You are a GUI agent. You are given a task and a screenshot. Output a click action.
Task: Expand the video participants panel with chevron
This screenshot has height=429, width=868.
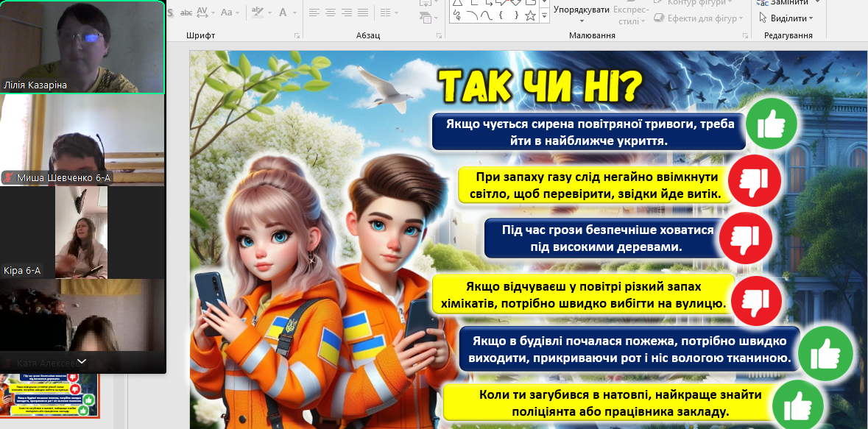click(x=82, y=361)
